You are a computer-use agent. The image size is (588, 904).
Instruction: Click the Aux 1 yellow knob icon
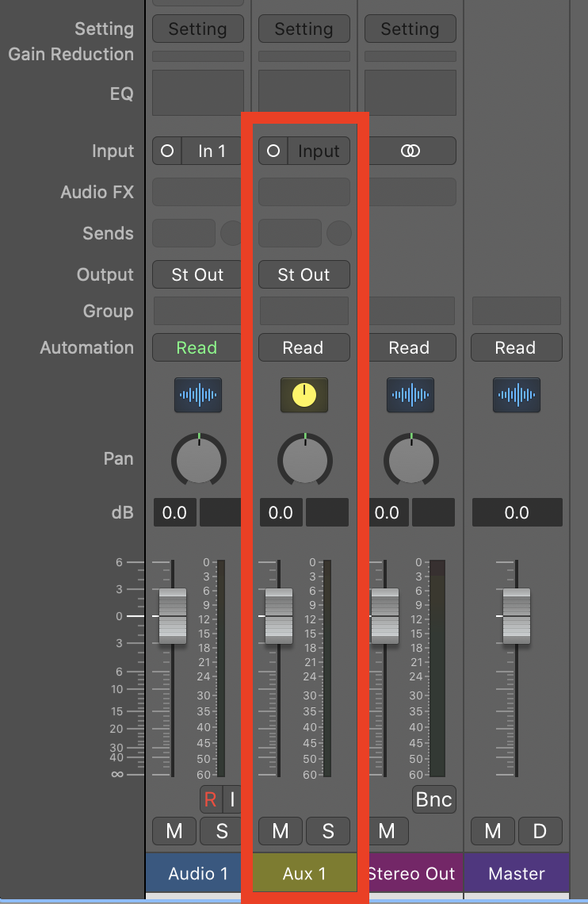click(x=304, y=395)
